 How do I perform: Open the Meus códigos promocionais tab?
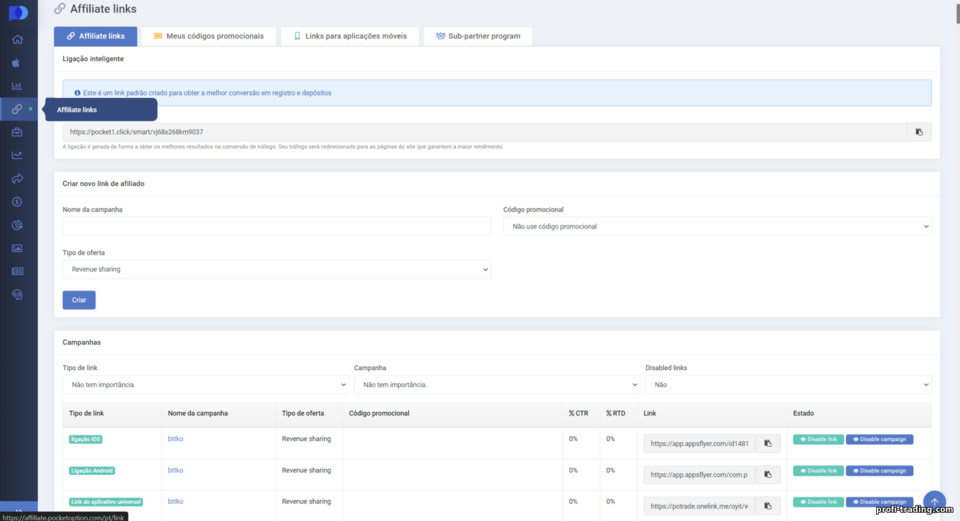pyautogui.click(x=209, y=36)
